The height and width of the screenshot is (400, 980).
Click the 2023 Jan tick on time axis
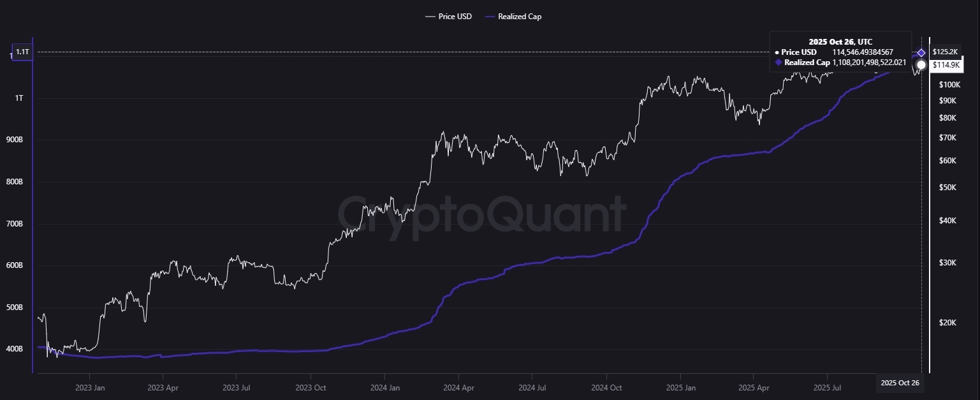91,387
